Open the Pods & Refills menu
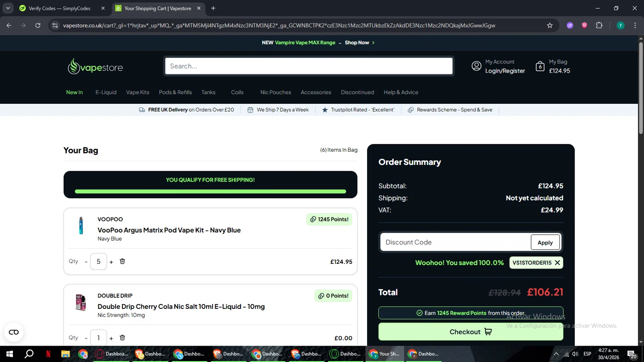The image size is (644, 362). (x=175, y=92)
